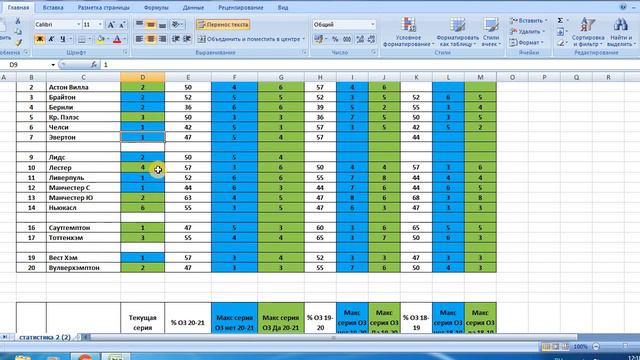This screenshot has width=640, height=360.
Task: Decrease indent in cell
Action: click(176, 39)
